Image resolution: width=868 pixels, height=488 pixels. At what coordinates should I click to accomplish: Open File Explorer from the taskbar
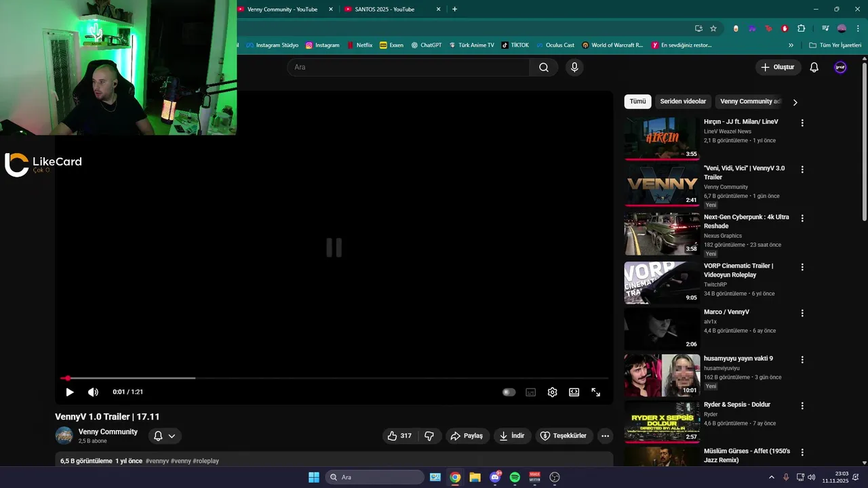coord(475,477)
